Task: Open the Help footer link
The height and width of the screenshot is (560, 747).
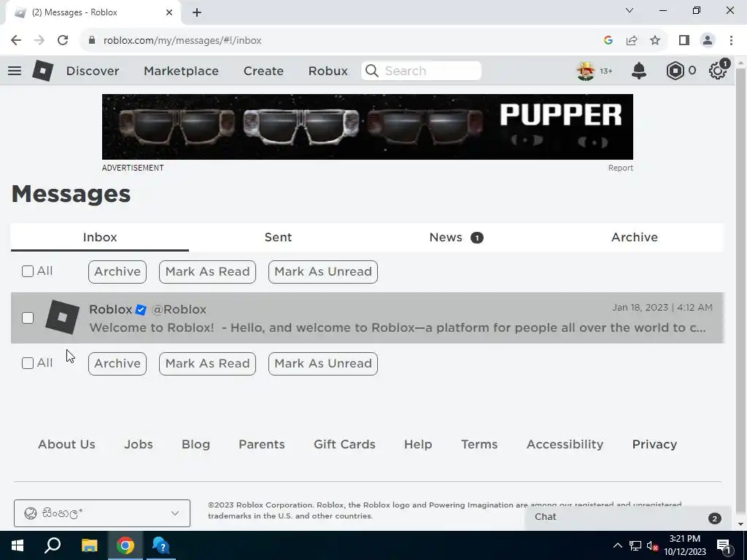Action: [418, 444]
